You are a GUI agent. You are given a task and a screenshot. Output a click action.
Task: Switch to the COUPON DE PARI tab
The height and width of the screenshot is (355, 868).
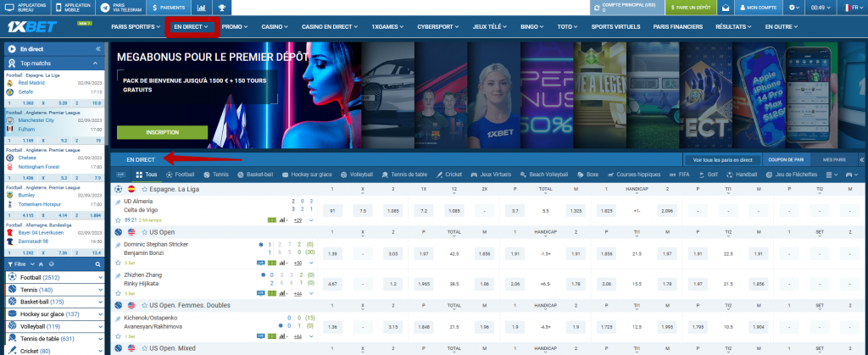786,160
